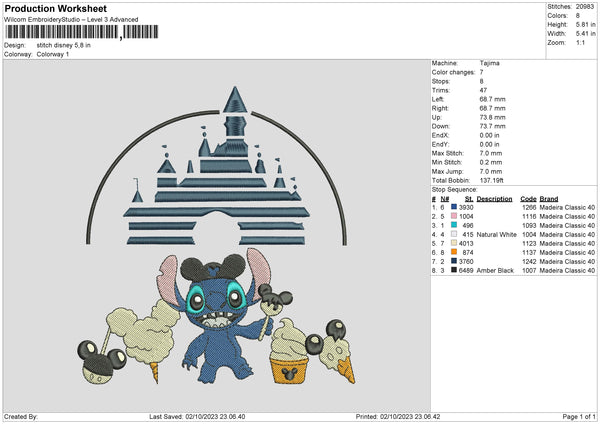Select the Up value '73.8 mm'
This screenshot has height=424, width=600.
pos(492,117)
